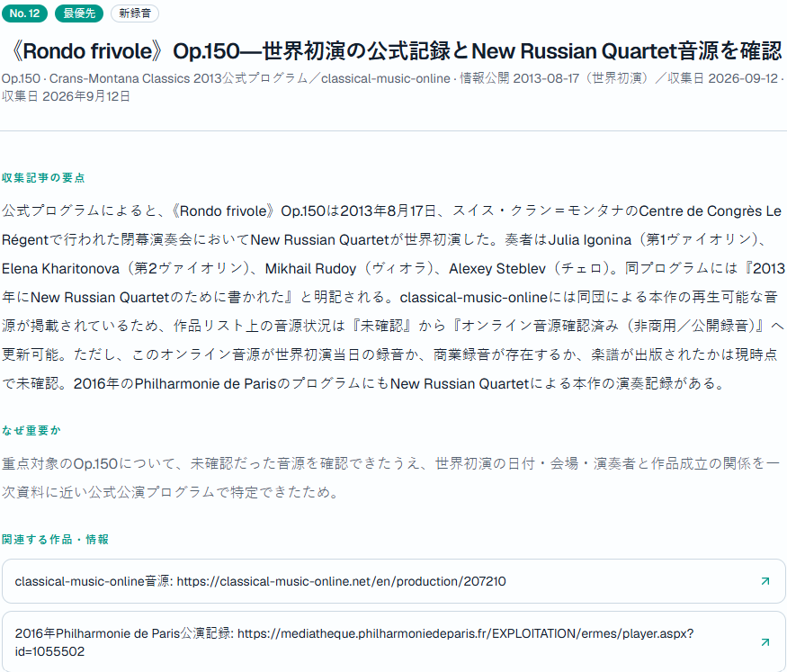Open the classical-music-online音源 link card
Viewport: 787px width, 672px height.
pos(394,581)
